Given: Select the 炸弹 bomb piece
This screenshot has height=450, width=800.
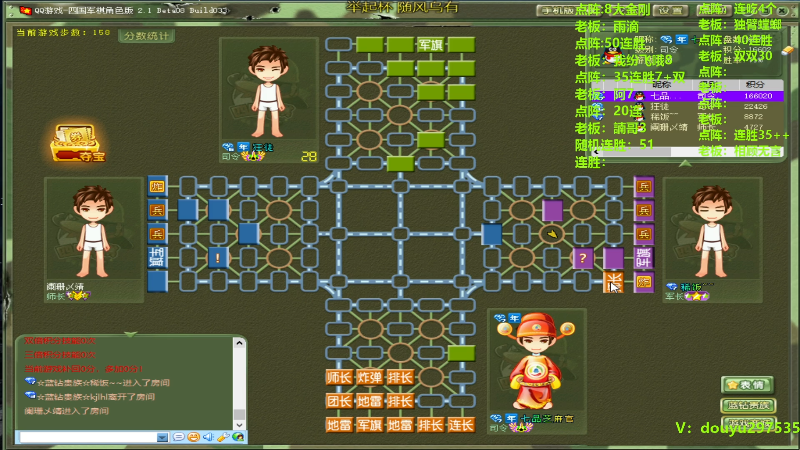Looking at the screenshot, I should pyautogui.click(x=369, y=378).
